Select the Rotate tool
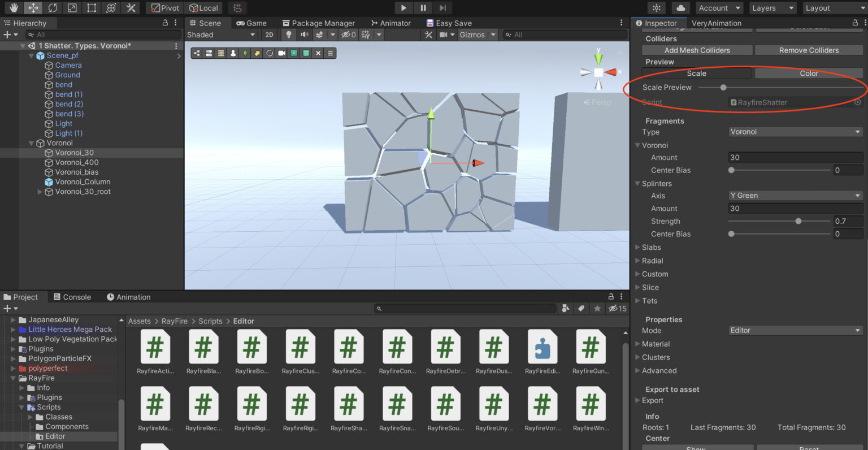The height and width of the screenshot is (450, 868). pyautogui.click(x=53, y=7)
